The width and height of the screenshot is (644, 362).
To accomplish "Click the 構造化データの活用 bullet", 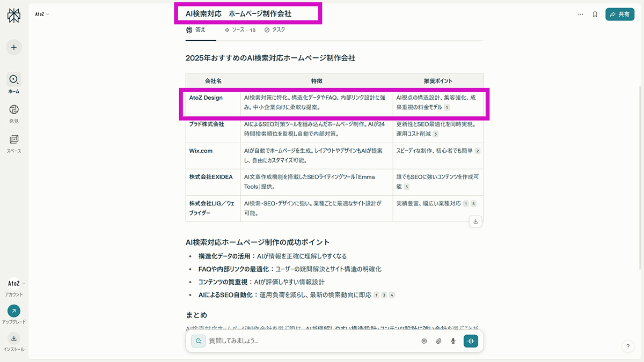I will click(x=273, y=256).
